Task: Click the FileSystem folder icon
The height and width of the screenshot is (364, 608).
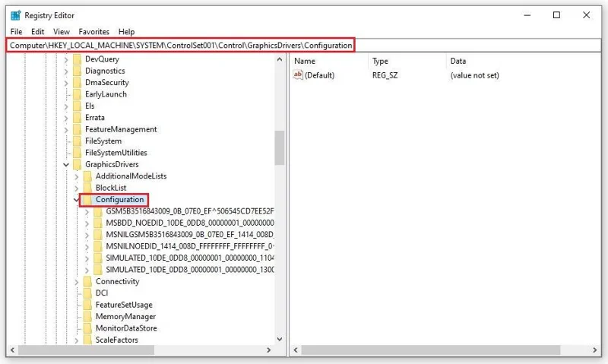Action: pos(78,141)
